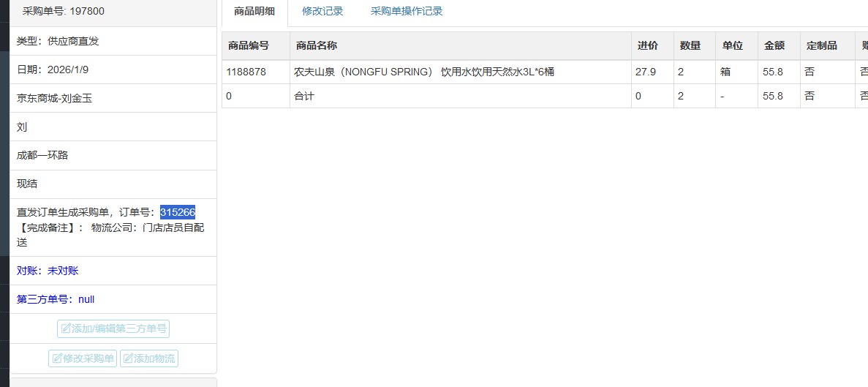The width and height of the screenshot is (868, 387).
Task: Switch to the 商品明细 tab
Action: tap(254, 11)
